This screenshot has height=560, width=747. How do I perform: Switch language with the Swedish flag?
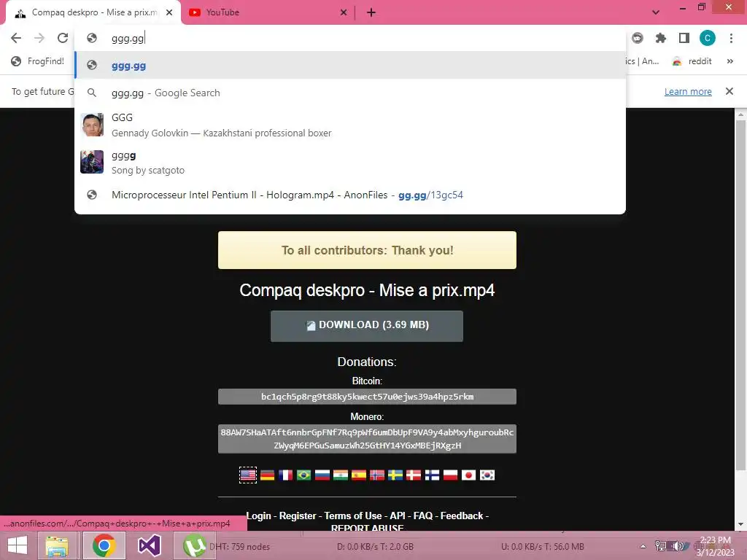[395, 475]
